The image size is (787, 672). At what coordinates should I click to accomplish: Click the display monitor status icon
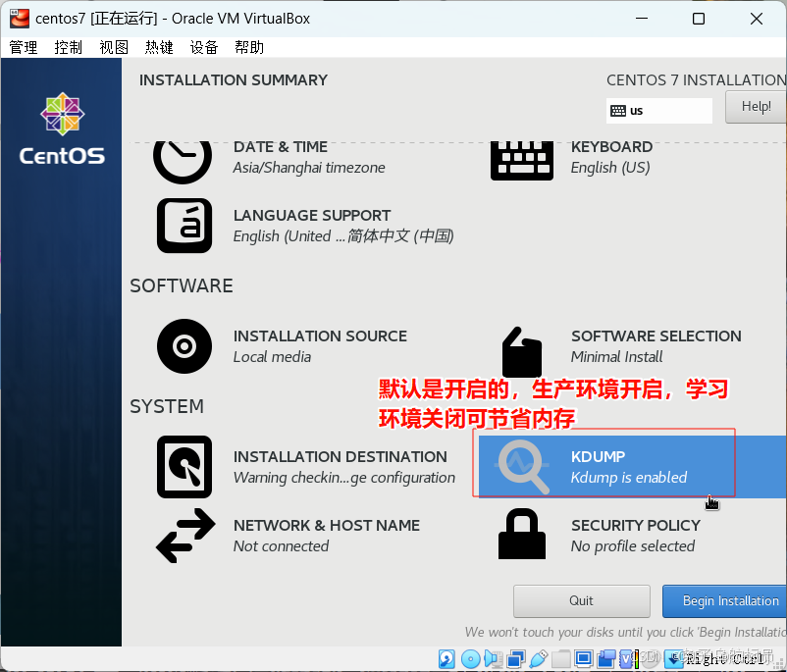pos(583,658)
